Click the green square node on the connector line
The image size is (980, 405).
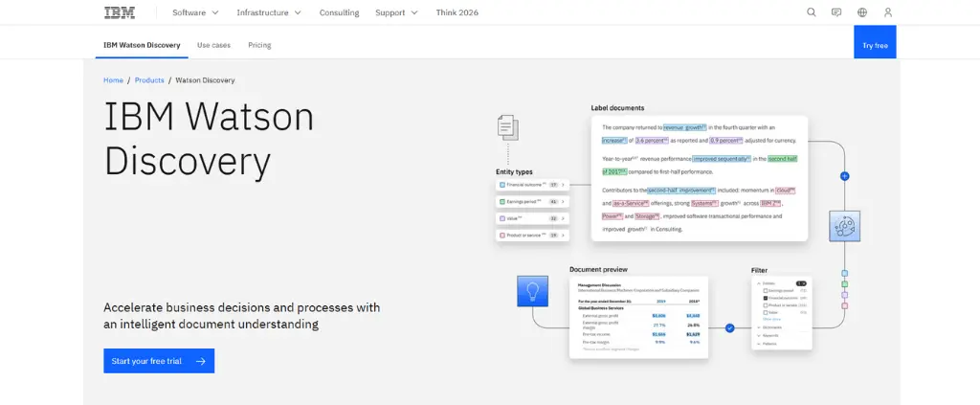point(845,284)
